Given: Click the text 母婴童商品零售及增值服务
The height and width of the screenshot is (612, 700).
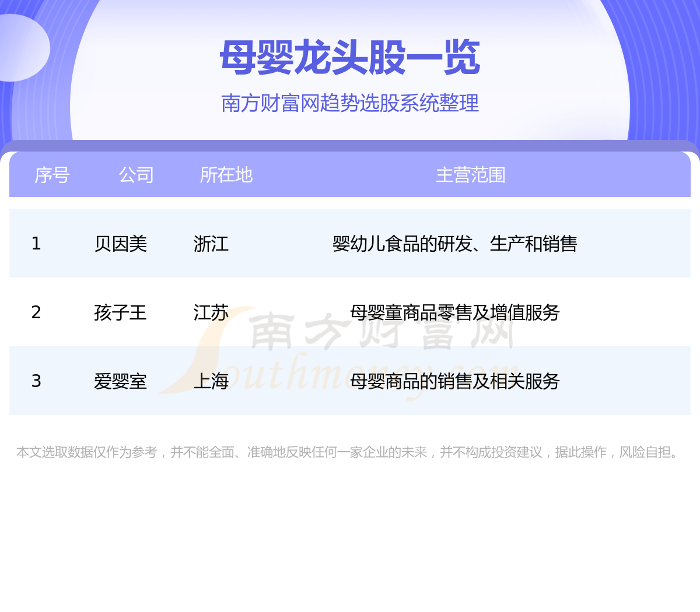Looking at the screenshot, I should [455, 312].
